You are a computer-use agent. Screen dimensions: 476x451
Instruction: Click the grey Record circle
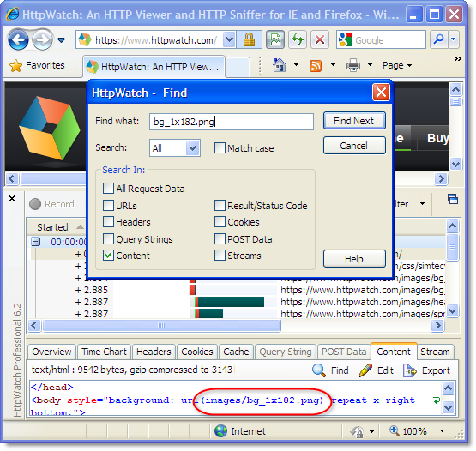point(35,204)
